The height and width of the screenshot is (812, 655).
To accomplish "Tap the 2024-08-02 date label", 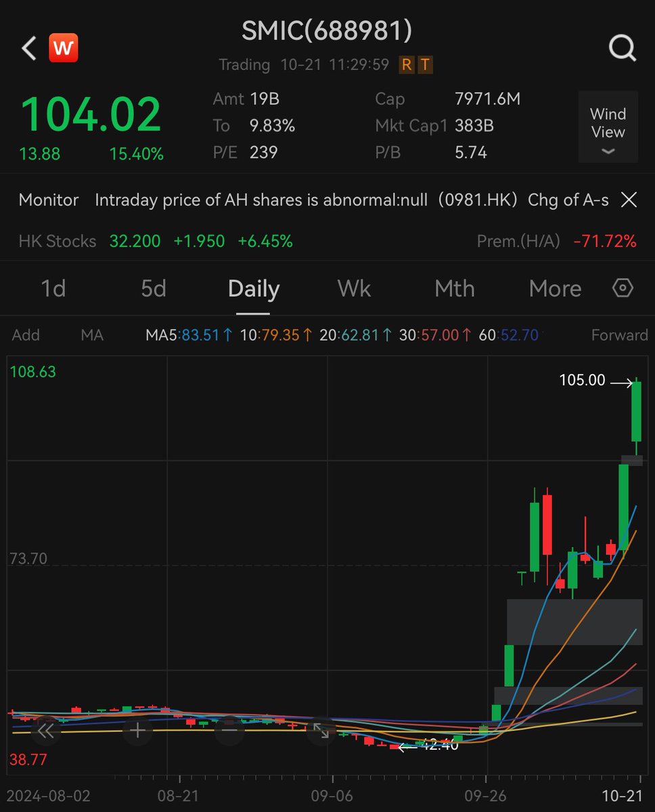I will (x=49, y=796).
